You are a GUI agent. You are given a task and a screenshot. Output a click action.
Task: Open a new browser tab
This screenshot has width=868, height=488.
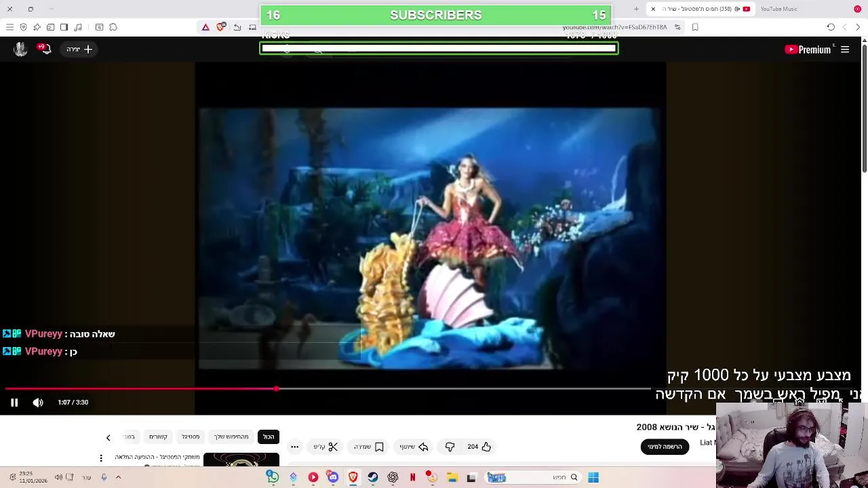[636, 9]
